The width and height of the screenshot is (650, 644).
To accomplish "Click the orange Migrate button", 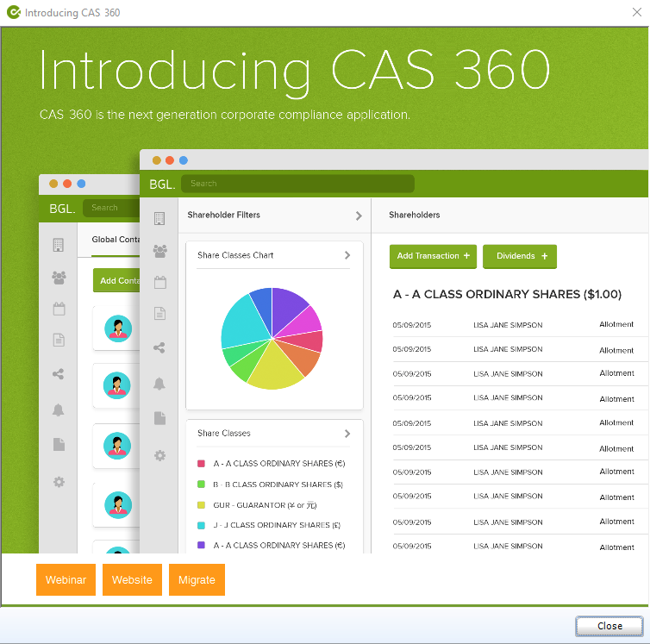I will coord(197,579).
